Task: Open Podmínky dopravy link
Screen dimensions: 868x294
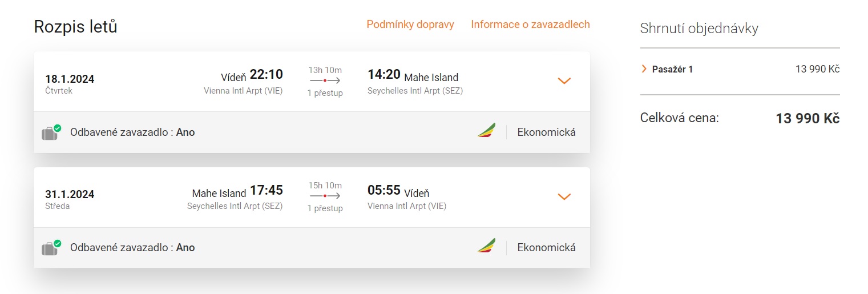Action: pos(410,25)
